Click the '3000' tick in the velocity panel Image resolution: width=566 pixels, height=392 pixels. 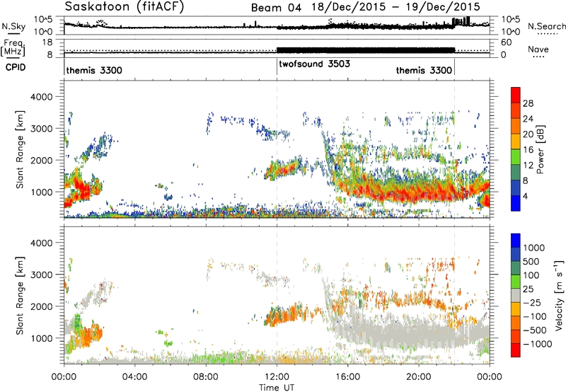pos(41,275)
